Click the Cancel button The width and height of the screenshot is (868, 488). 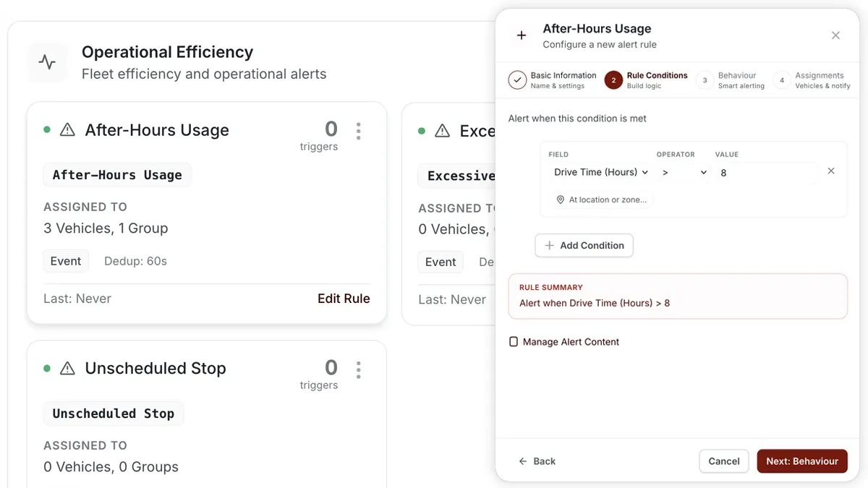(724, 461)
